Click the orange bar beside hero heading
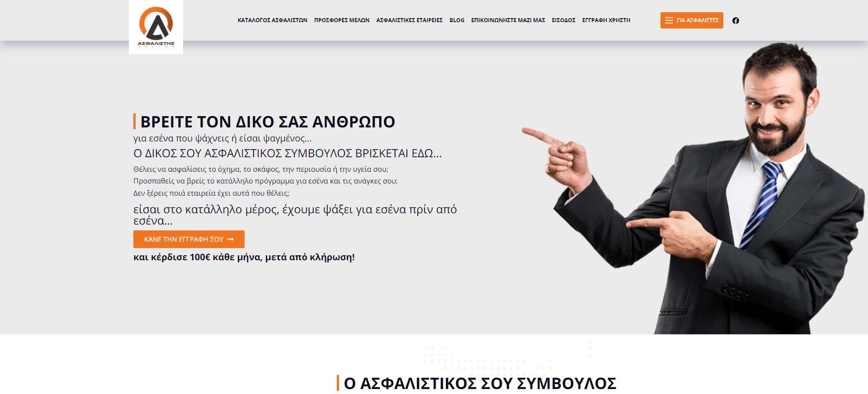 pos(135,122)
